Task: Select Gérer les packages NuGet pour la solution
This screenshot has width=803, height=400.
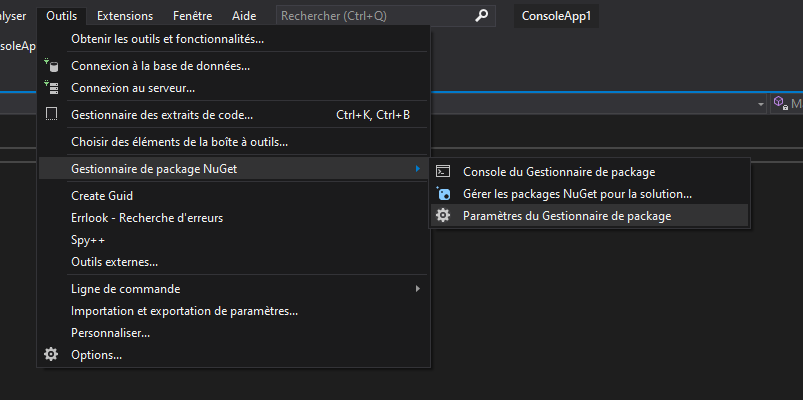Action: click(x=589, y=194)
